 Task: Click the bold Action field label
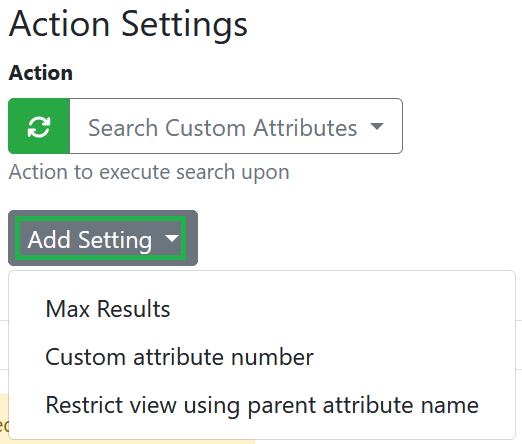(41, 73)
